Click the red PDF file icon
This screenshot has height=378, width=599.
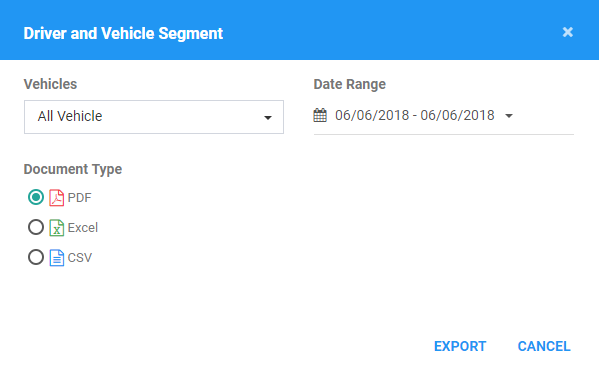click(57, 198)
